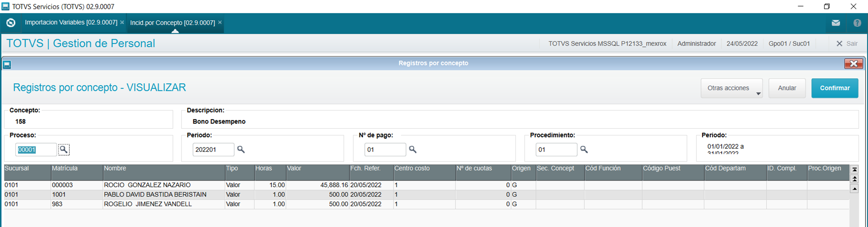Select row ROGELIO JIMENEZ VANDELL
Image resolution: width=868 pixels, height=227 pixels.
click(426, 204)
